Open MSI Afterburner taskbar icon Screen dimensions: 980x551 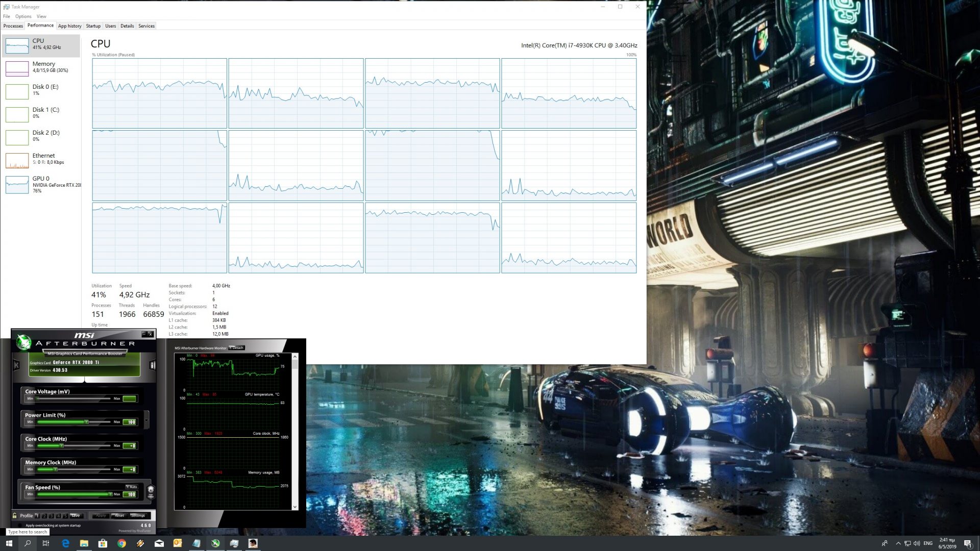coord(215,543)
